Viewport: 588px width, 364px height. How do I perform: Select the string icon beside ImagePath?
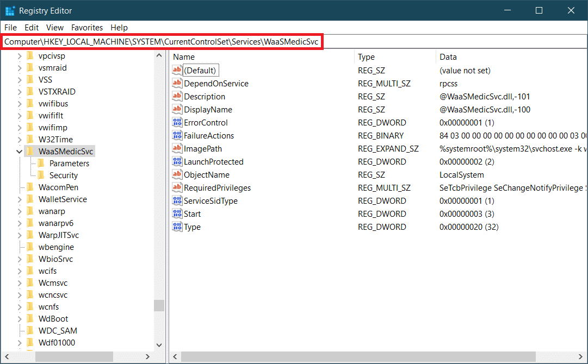click(177, 149)
